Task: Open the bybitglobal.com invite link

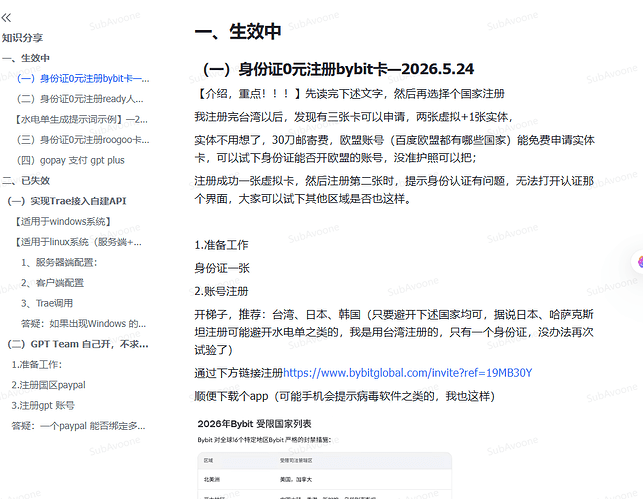Action: 408,373
